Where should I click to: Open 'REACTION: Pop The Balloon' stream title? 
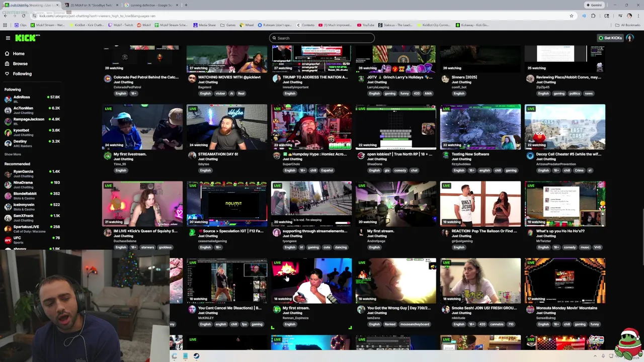(484, 231)
